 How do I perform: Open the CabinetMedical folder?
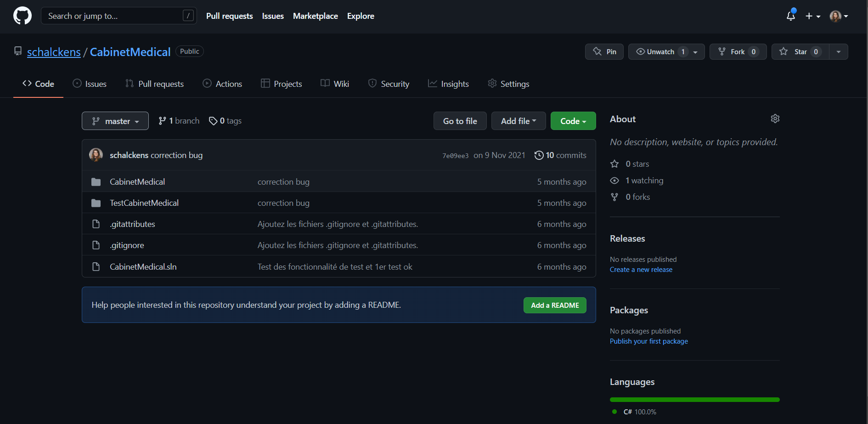point(137,182)
